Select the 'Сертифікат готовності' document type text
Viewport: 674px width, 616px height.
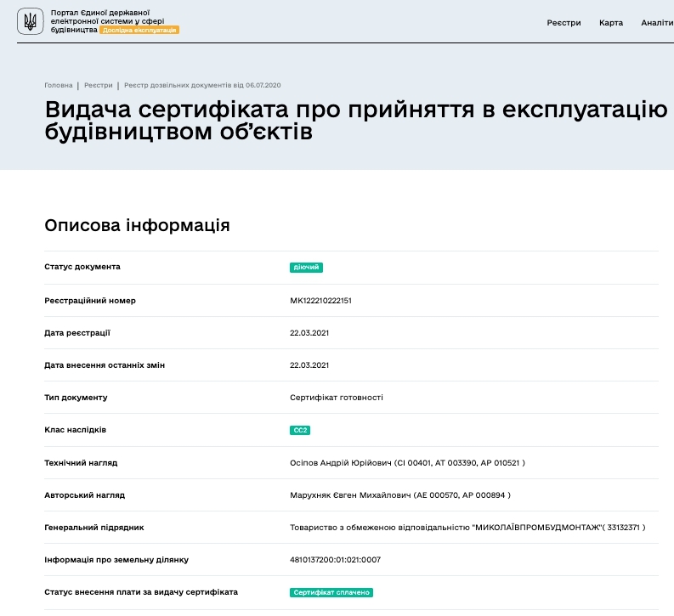point(336,398)
